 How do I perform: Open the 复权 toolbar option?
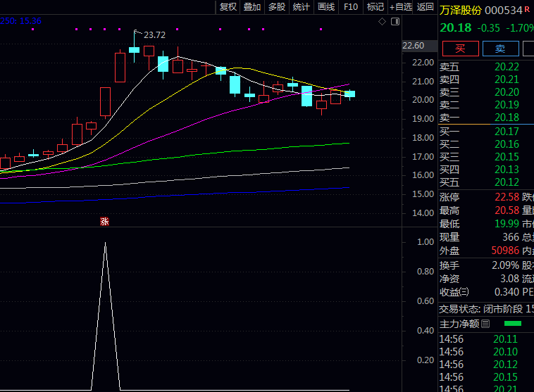pyautogui.click(x=228, y=7)
